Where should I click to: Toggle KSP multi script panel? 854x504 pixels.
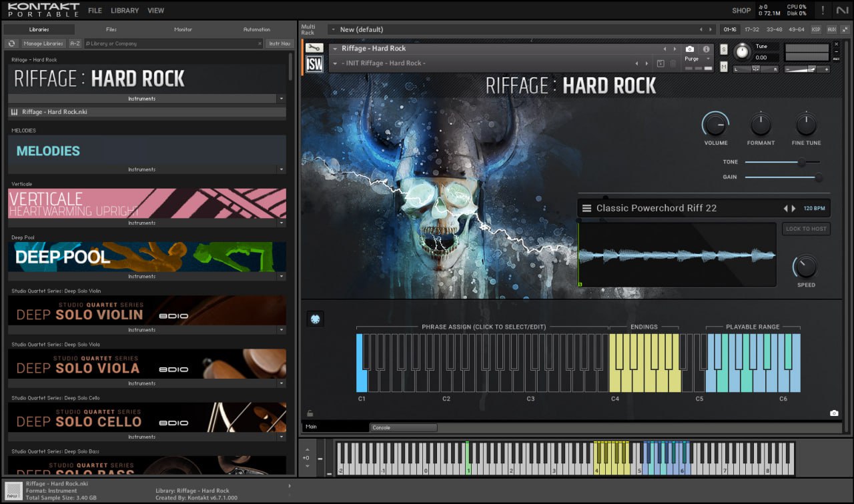tap(816, 29)
